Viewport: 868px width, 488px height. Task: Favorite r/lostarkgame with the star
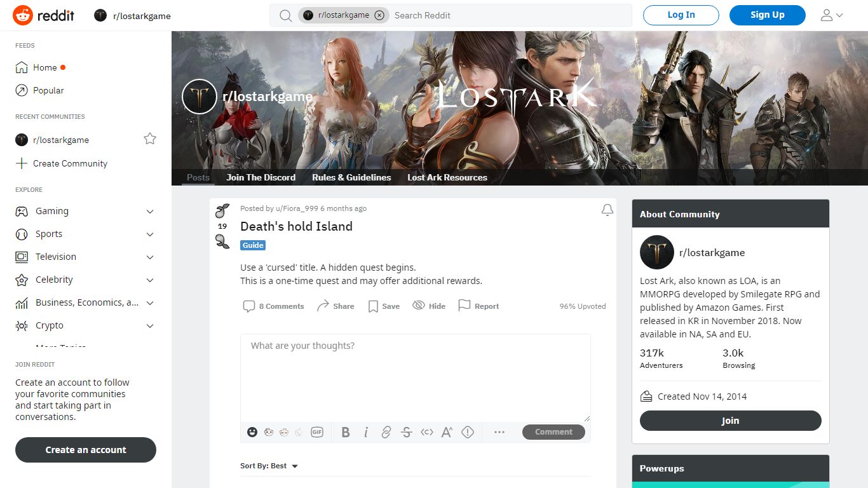click(x=150, y=139)
